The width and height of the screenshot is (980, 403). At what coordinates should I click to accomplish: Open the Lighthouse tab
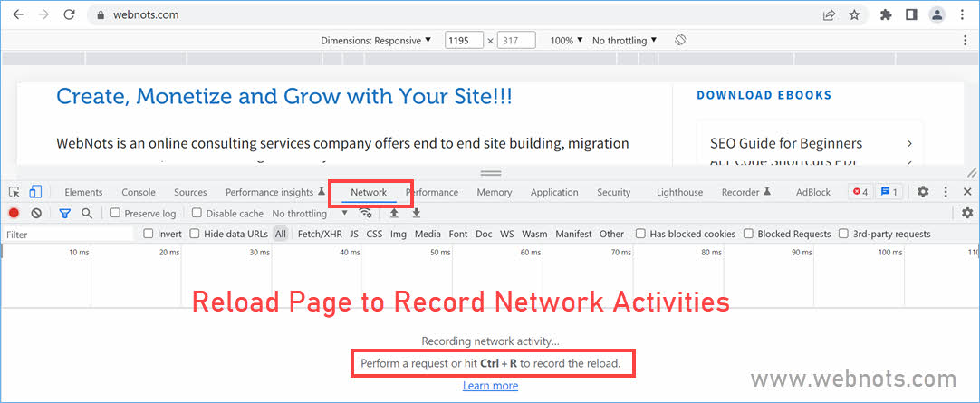click(x=679, y=192)
